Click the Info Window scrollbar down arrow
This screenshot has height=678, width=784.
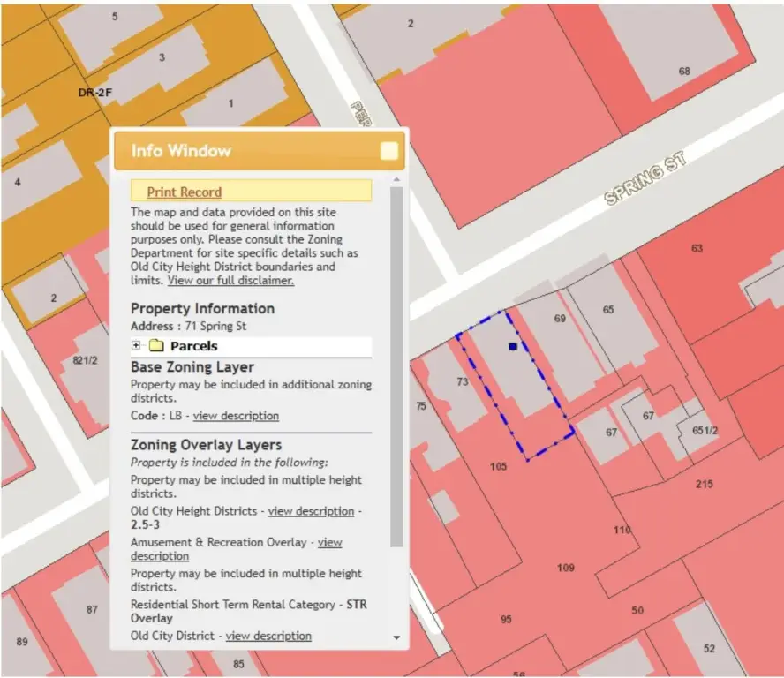396,637
